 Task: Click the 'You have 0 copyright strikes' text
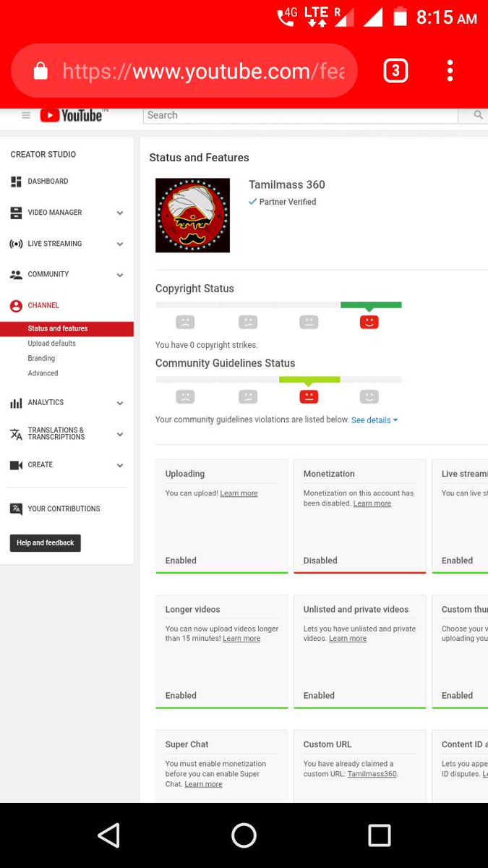[x=206, y=345]
